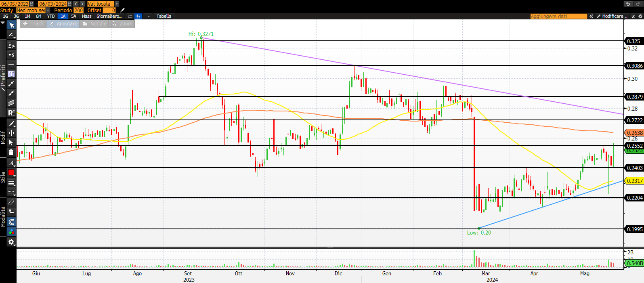Click the Aggiungere dati input field
The width and height of the screenshot is (644, 283).
(x=559, y=16)
